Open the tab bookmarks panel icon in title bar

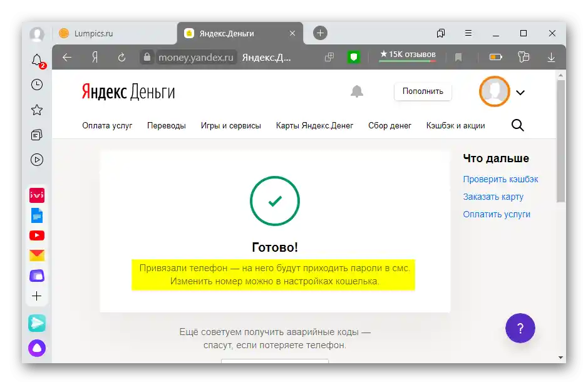441,33
